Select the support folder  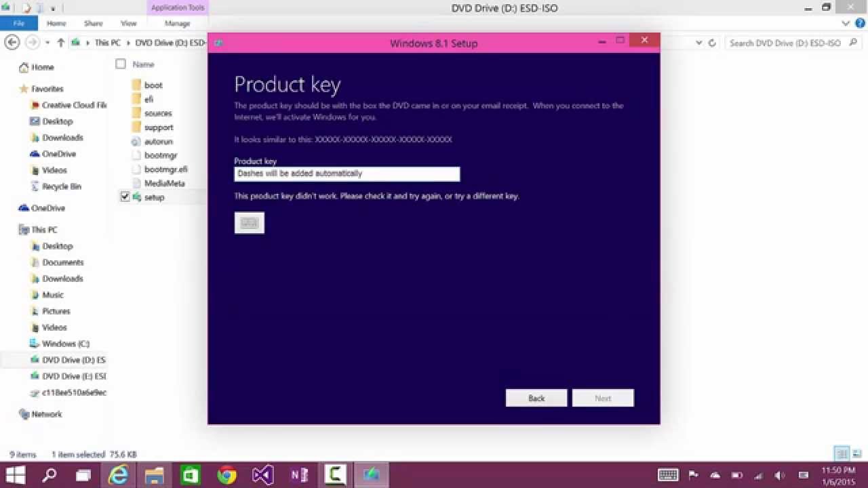tap(159, 127)
